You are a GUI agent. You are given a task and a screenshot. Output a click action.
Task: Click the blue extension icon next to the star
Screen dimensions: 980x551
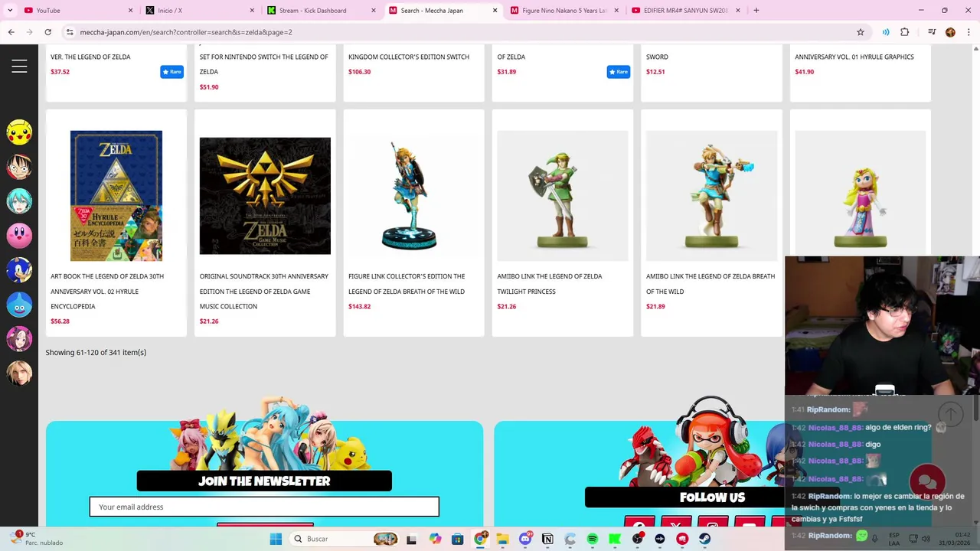(886, 32)
